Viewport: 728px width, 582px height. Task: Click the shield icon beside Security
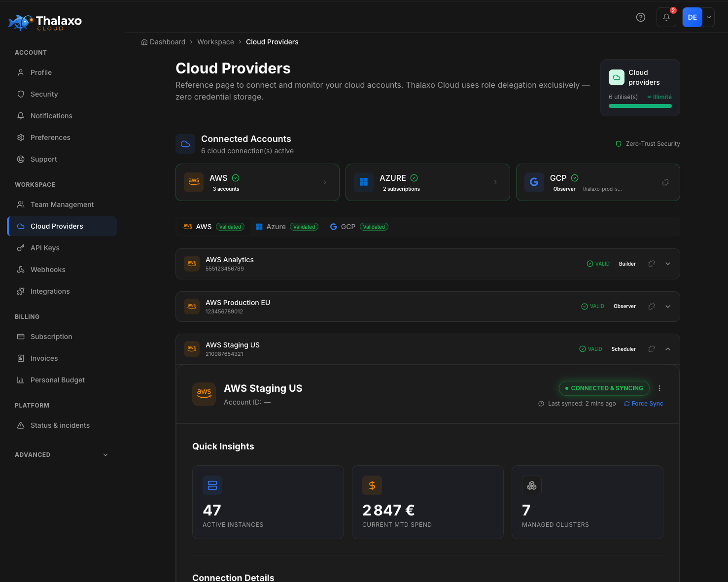pos(21,94)
